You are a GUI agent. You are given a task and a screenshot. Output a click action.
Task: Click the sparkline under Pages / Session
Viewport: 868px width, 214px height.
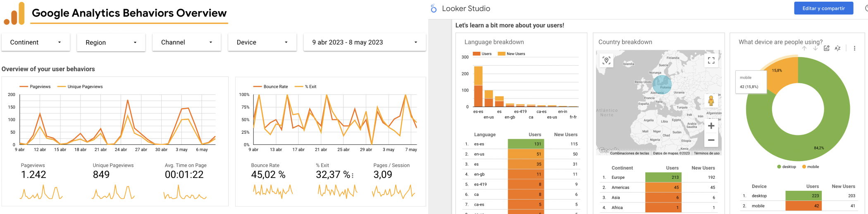[x=393, y=191]
